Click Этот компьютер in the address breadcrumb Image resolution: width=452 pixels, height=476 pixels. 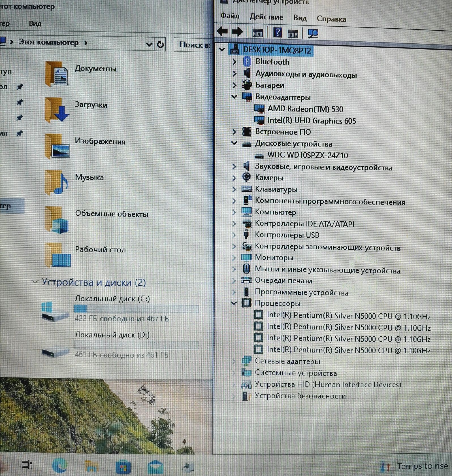tap(48, 42)
